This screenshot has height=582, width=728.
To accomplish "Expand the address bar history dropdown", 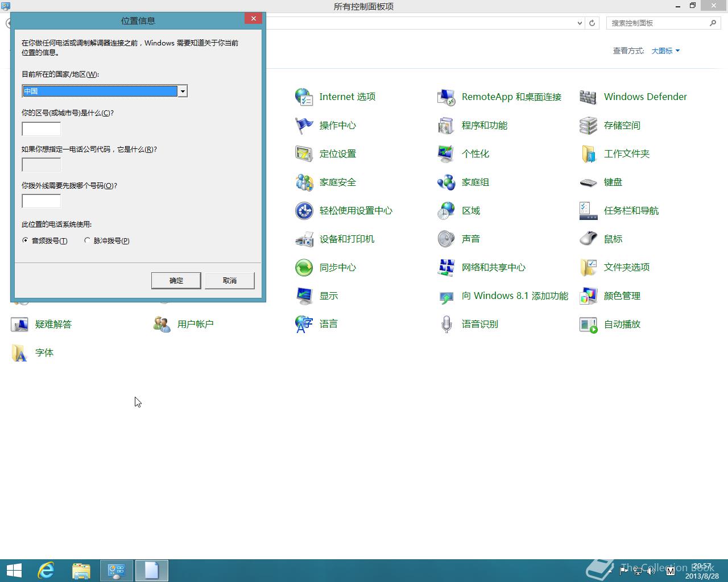I will coord(580,23).
